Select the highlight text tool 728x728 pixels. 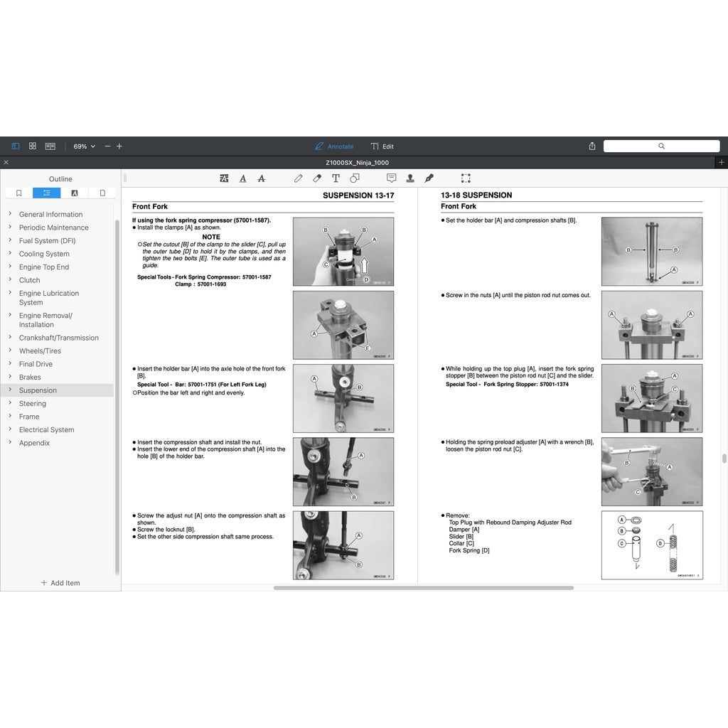225,178
